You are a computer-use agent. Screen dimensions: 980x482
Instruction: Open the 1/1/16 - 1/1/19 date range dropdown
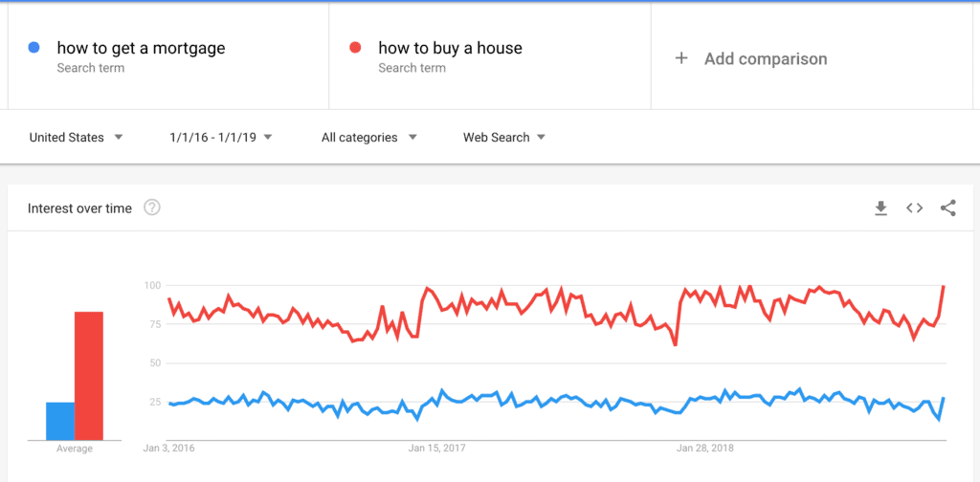click(221, 138)
